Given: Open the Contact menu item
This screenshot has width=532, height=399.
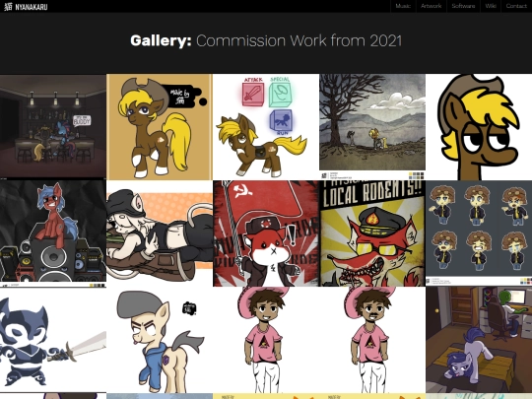Looking at the screenshot, I should click(x=516, y=6).
